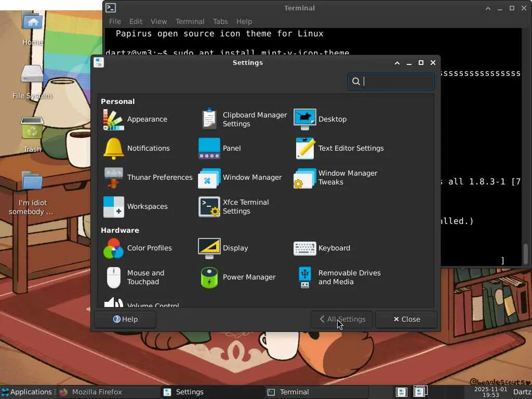Open the Terminal Tabs menu
The width and height of the screenshot is (532, 399).
(220, 21)
